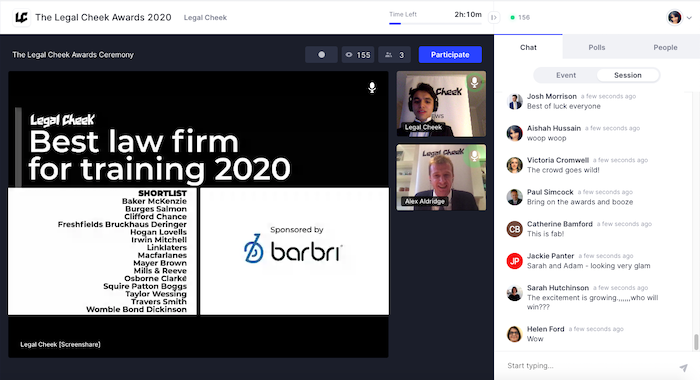Click the microphone icon on Alex Aldridge video
This screenshot has height=380, width=700.
pos(475,155)
